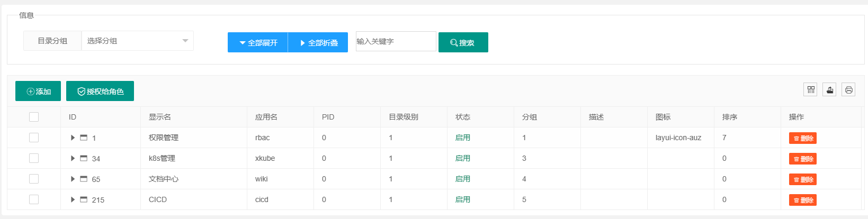The width and height of the screenshot is (868, 219).
Task: Open the 选择分组 dropdown
Action: click(137, 41)
